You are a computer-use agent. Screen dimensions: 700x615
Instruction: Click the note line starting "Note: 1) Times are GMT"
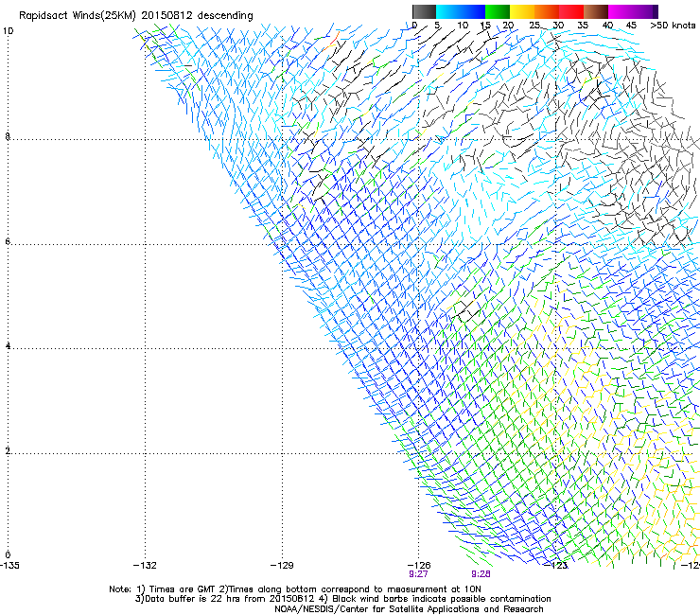click(x=295, y=589)
